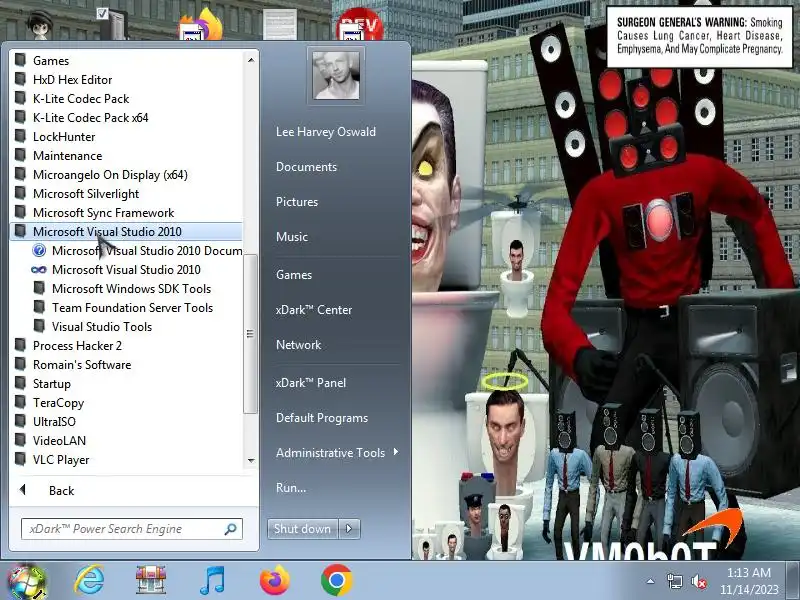Launch Firefox from the taskbar
The height and width of the screenshot is (600, 800).
click(274, 580)
